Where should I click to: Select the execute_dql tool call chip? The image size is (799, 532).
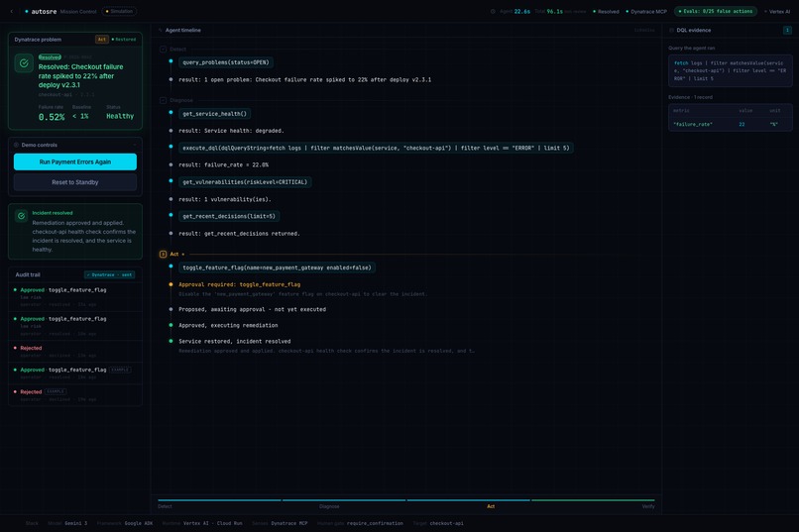coord(376,149)
